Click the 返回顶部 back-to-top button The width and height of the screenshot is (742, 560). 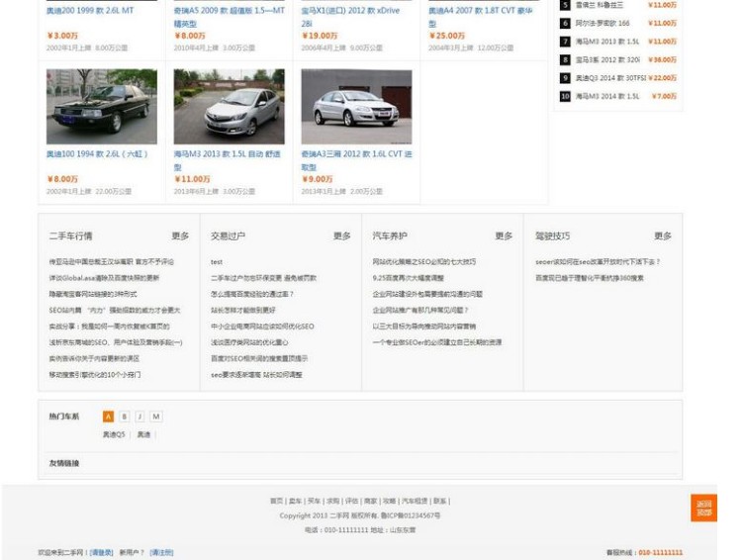point(703,508)
